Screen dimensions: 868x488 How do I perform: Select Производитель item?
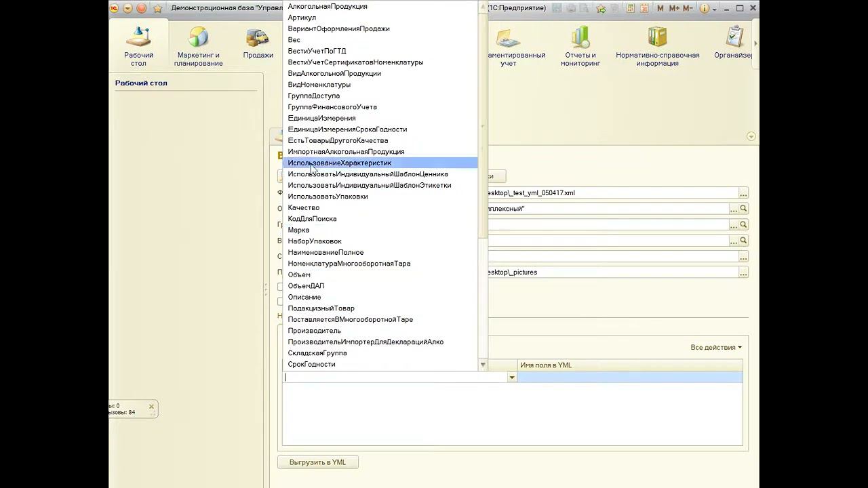pyautogui.click(x=380, y=331)
